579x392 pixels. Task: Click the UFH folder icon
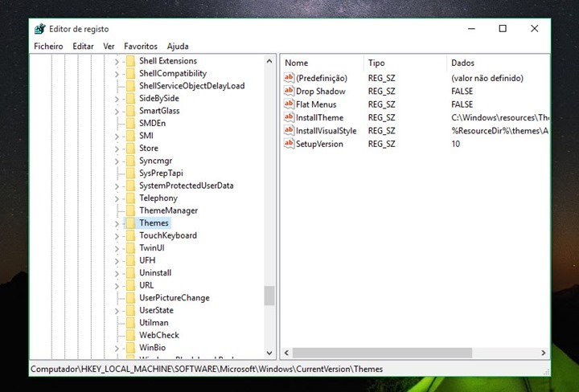tap(131, 260)
